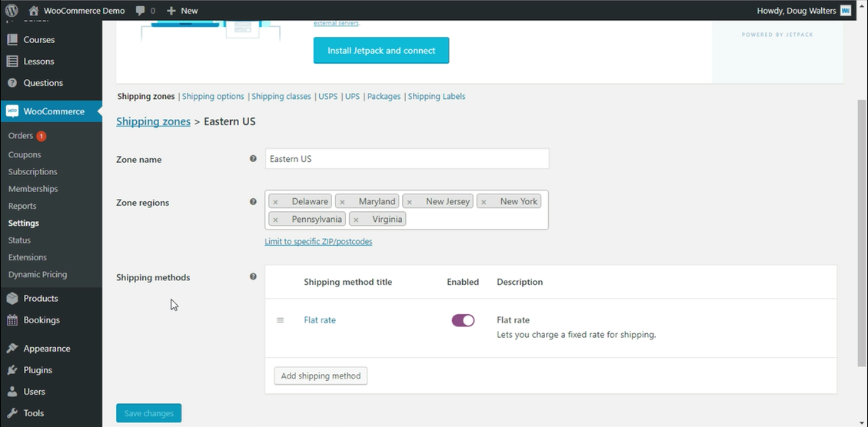The height and width of the screenshot is (427, 868).
Task: Click the Zone name help tooltip icon
Action: click(253, 159)
